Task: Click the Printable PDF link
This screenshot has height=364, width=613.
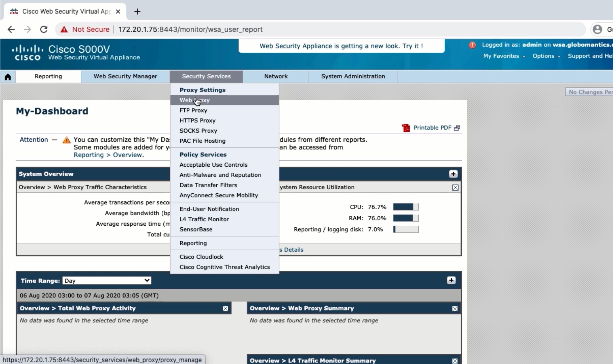Action: click(432, 128)
